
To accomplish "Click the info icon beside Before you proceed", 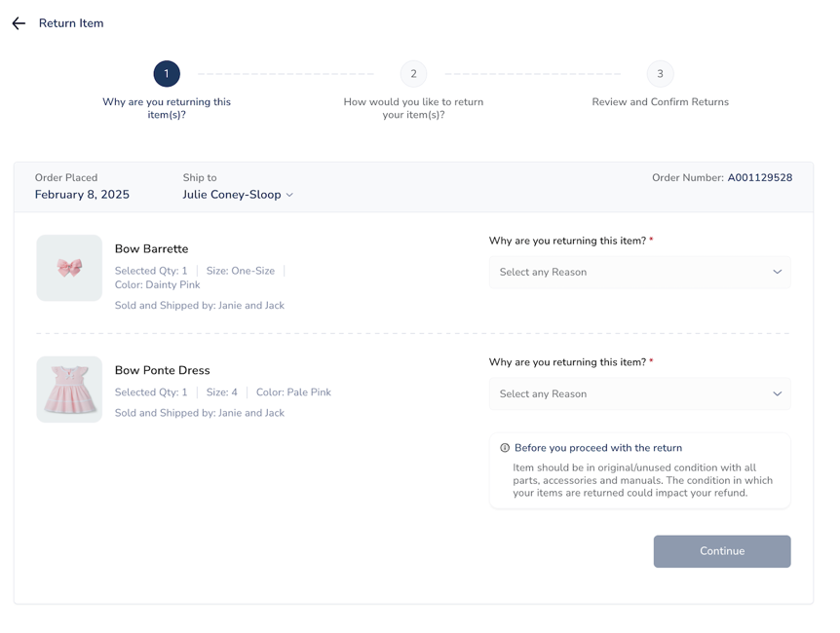I will (505, 448).
